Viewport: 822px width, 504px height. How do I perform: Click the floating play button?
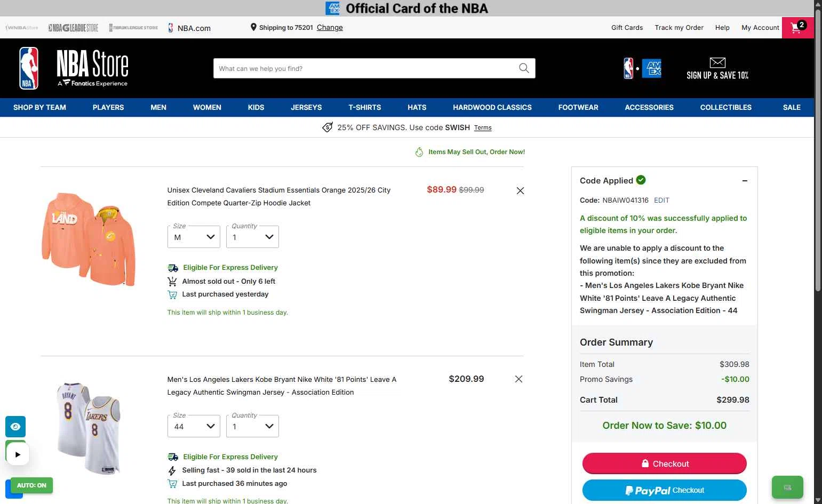(18, 454)
